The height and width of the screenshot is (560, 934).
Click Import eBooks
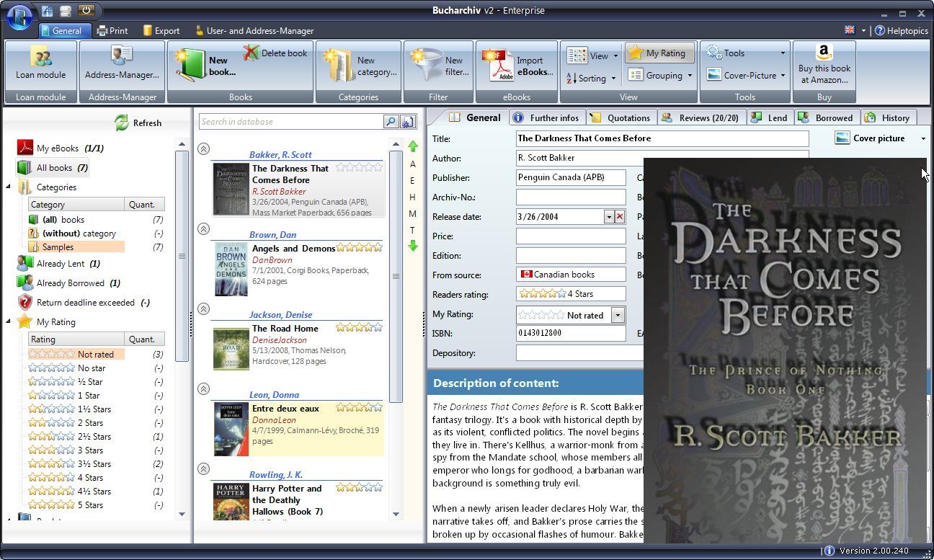click(517, 64)
